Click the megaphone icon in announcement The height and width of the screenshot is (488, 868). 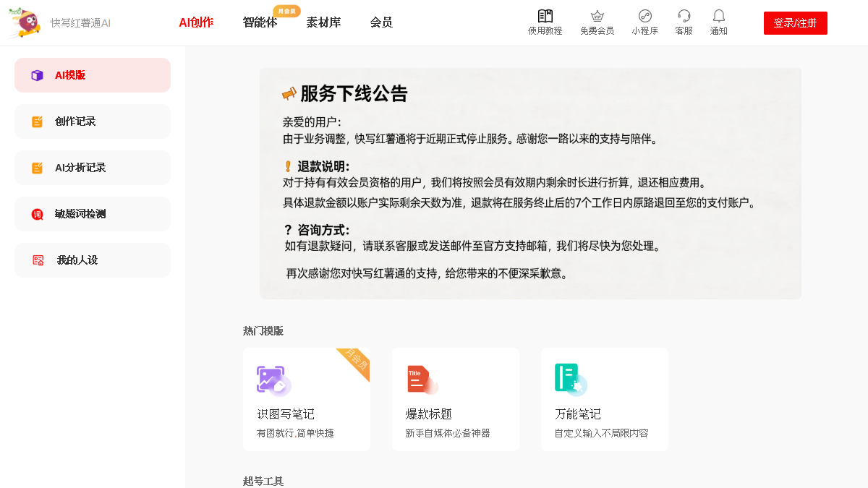pyautogui.click(x=289, y=94)
